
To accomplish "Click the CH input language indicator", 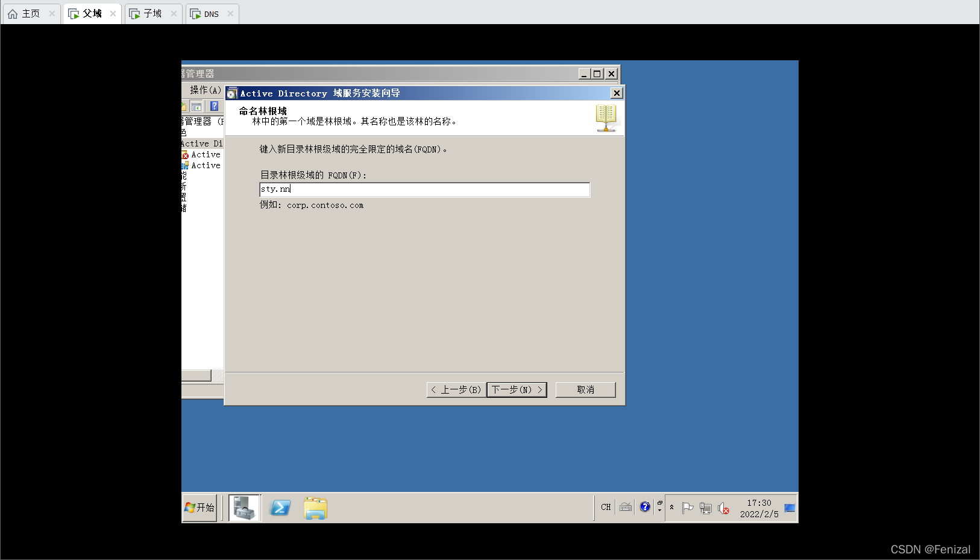I will (606, 507).
